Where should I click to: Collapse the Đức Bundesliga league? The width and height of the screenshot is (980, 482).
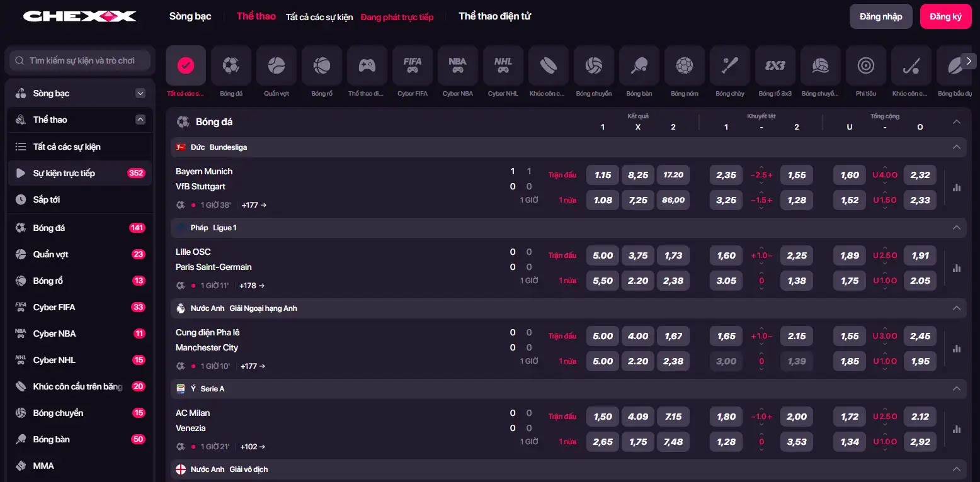click(957, 147)
